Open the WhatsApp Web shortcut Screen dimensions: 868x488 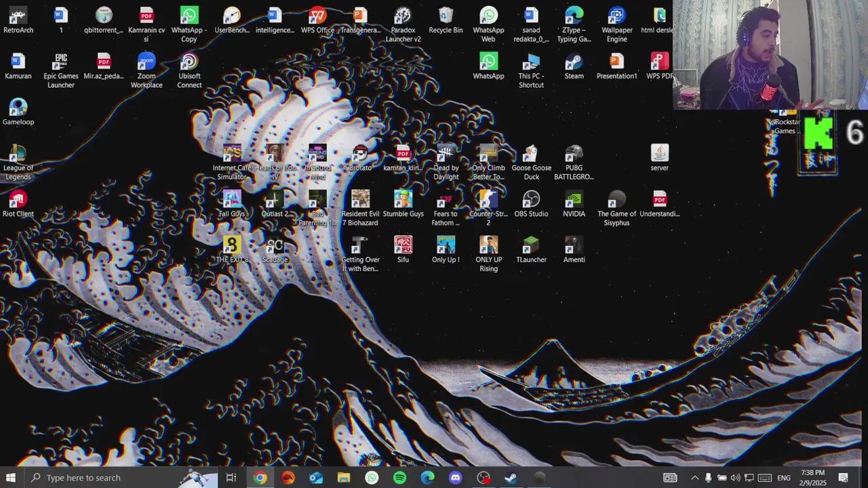[x=488, y=24]
